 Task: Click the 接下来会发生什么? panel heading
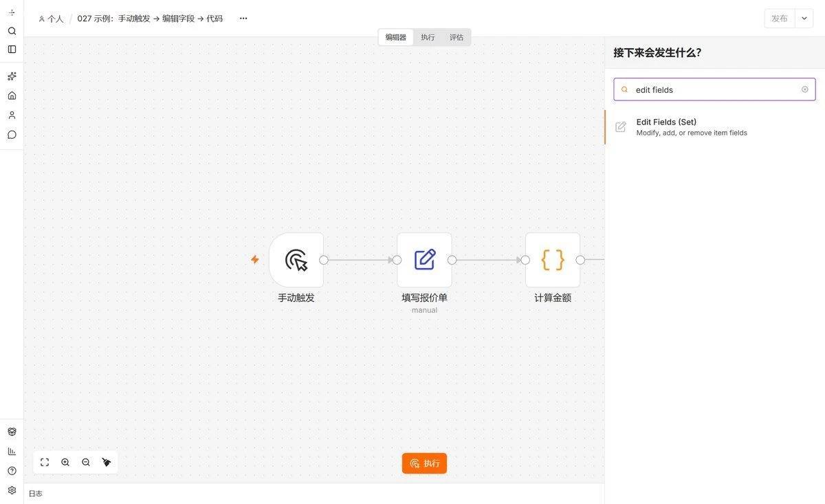(657, 52)
